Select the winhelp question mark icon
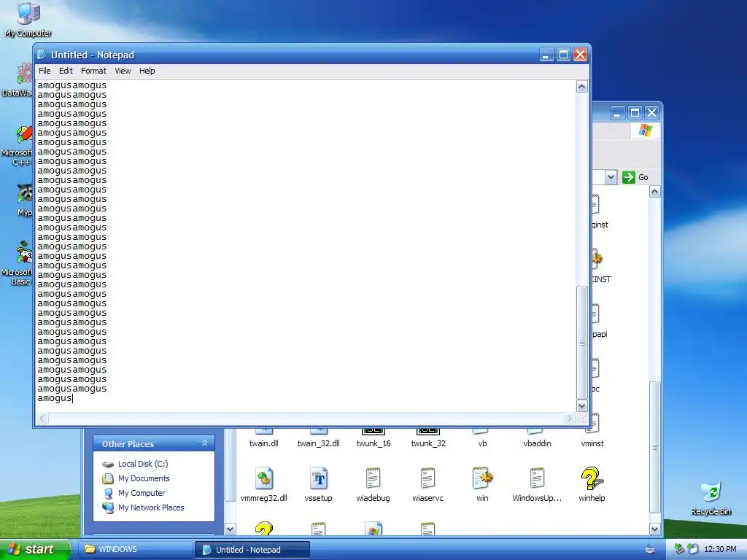Viewport: 747px width, 560px height. click(x=591, y=478)
